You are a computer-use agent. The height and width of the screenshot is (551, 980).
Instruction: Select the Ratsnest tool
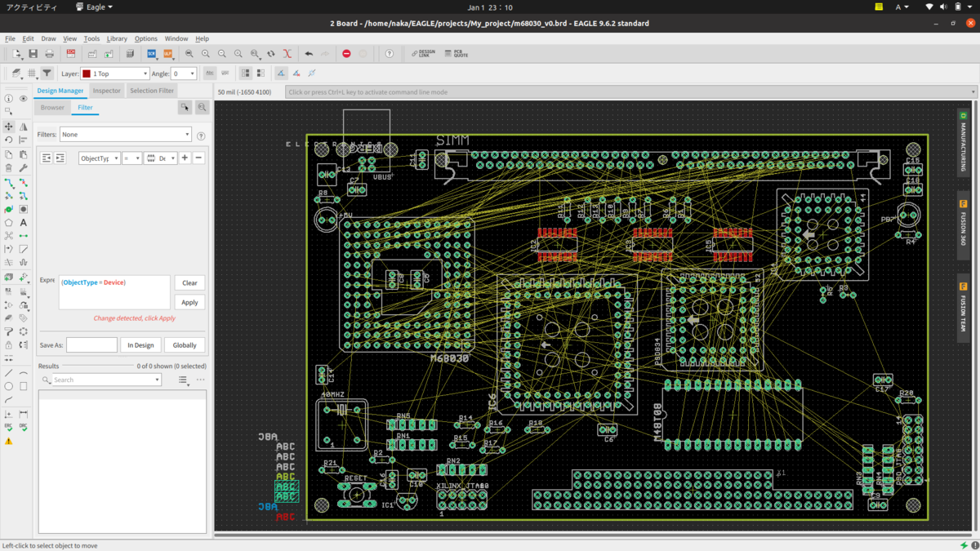(8, 236)
